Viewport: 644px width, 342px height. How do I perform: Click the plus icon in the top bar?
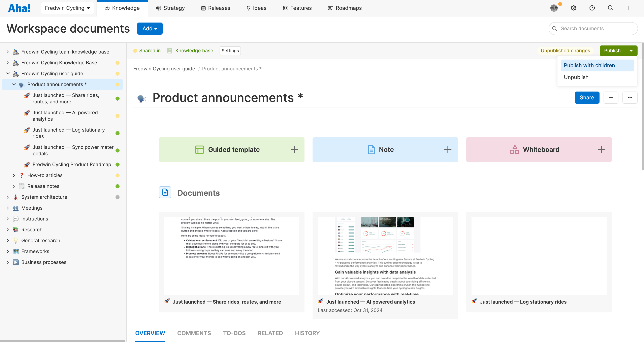629,8
